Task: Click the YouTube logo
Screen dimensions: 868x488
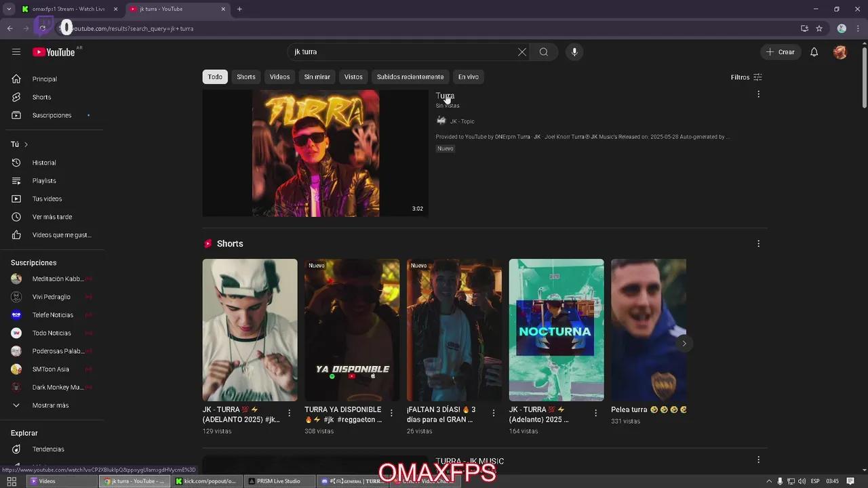Action: (x=54, y=52)
